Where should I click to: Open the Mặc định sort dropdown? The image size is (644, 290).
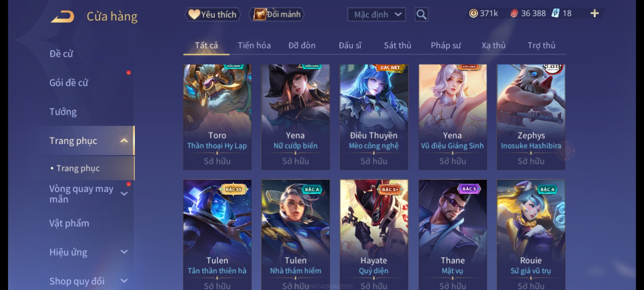pos(376,15)
